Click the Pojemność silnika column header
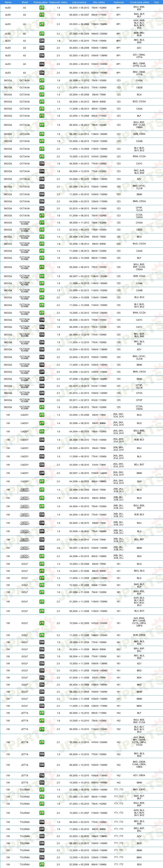This screenshot has width=163, height=868. coord(58,2)
